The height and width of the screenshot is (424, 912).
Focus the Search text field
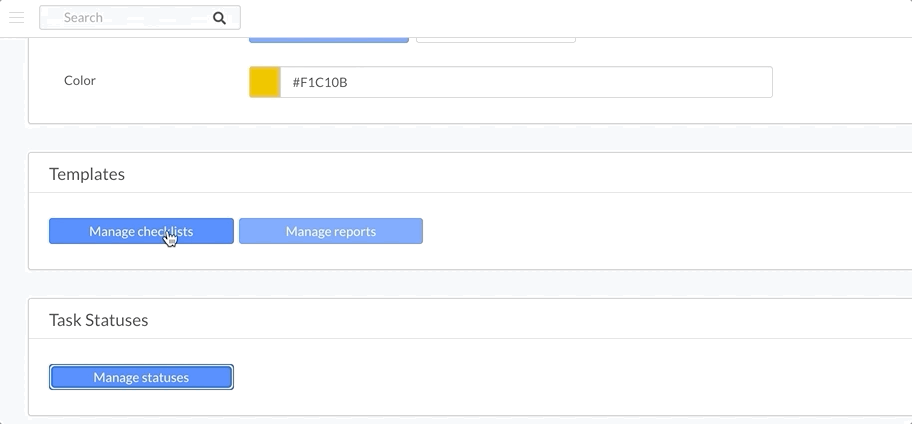140,17
